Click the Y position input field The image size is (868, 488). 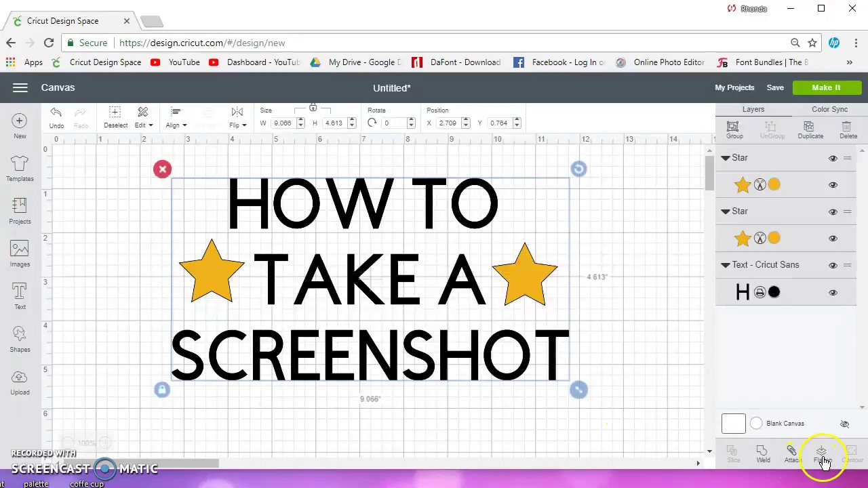pyautogui.click(x=498, y=123)
